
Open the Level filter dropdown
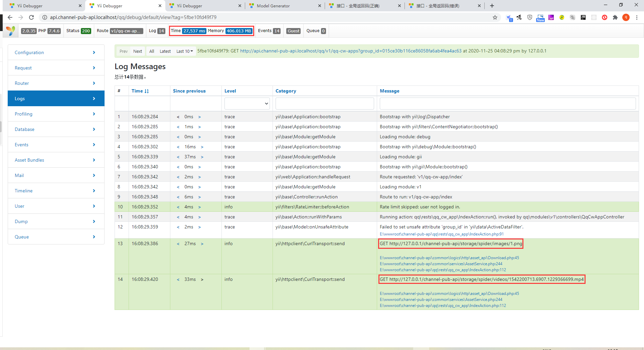(x=247, y=104)
